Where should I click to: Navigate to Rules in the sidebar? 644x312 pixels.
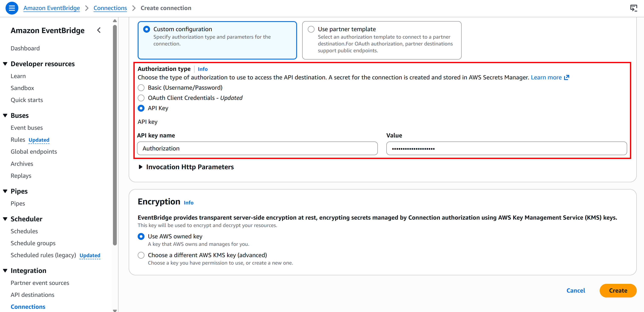tap(18, 140)
